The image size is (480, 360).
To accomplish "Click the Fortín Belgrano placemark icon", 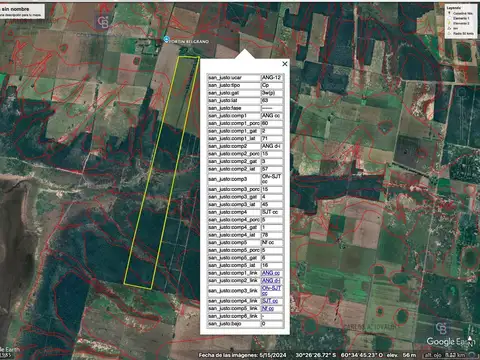I will tap(166, 40).
